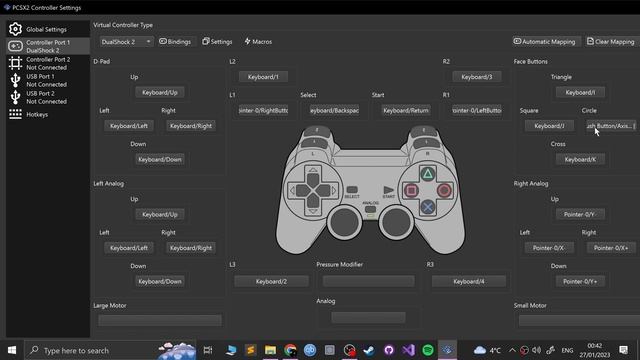Open File Explorer from the taskbar
Screen dimensions: 640x360
(270, 350)
